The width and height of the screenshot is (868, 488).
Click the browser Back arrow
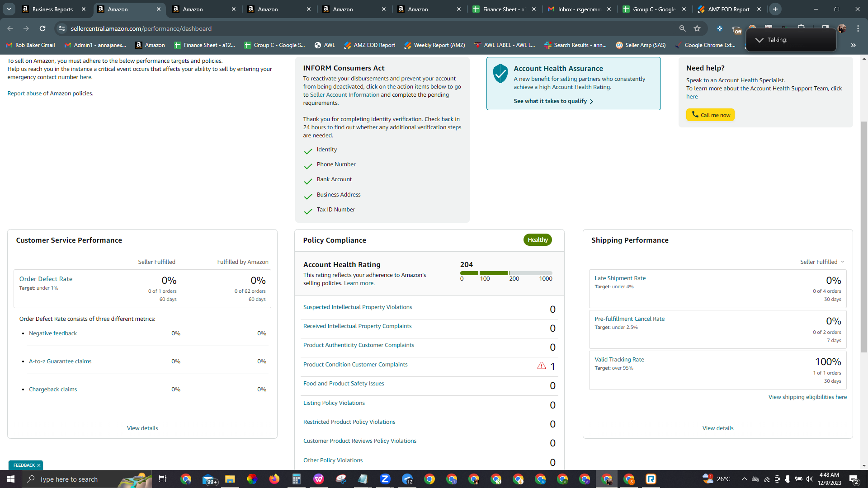[10, 28]
